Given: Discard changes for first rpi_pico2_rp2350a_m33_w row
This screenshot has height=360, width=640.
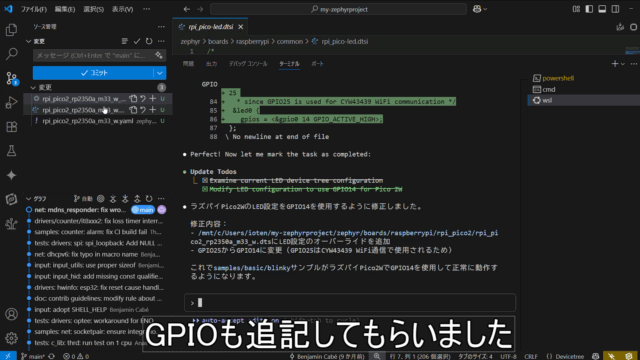Looking at the screenshot, I should [x=143, y=98].
